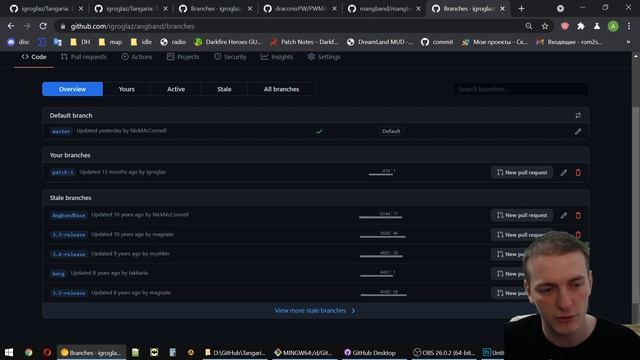The width and height of the screenshot is (640, 360).
Task: Bookmark this page with the star icon
Action: (545, 26)
